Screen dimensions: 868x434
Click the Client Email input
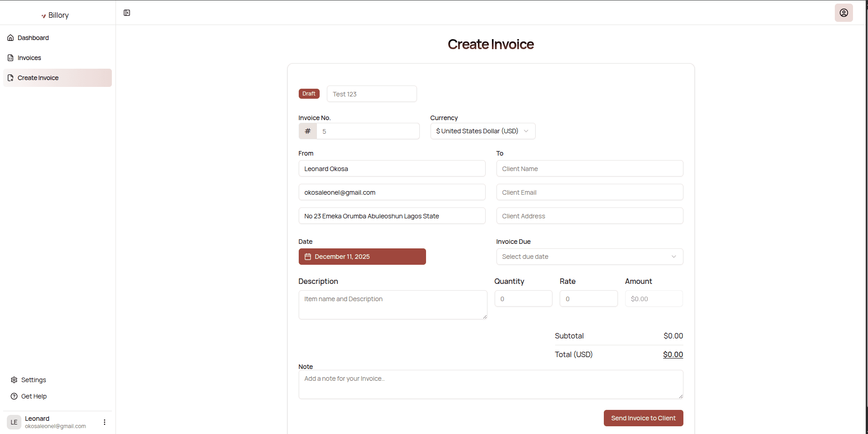coord(589,192)
